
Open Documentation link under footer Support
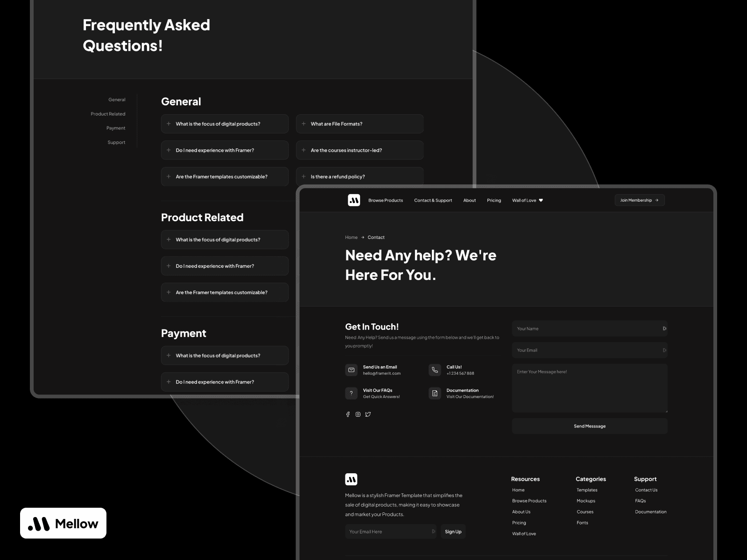pyautogui.click(x=651, y=512)
